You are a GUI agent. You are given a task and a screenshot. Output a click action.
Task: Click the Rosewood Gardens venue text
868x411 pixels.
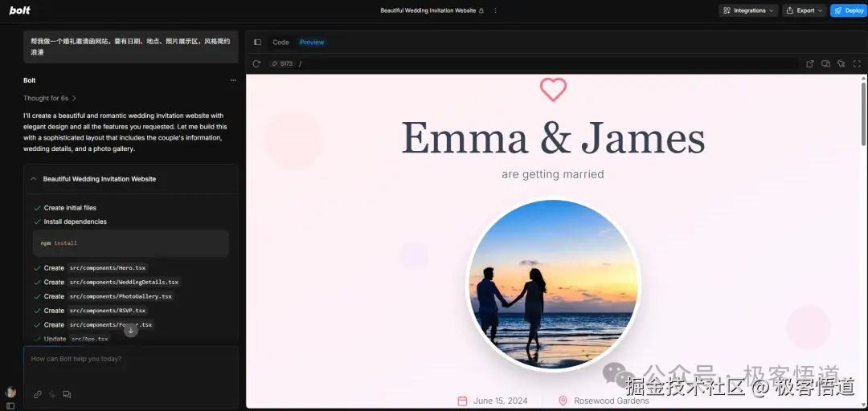click(612, 401)
